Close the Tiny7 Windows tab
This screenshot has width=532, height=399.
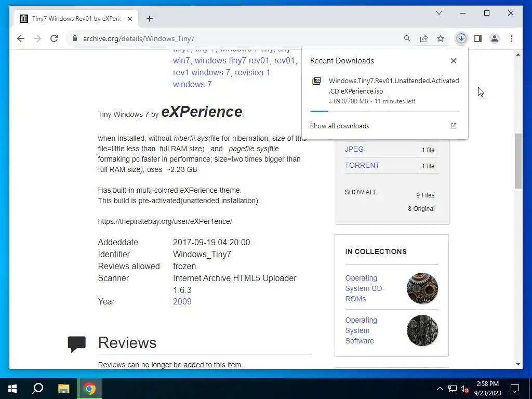pos(129,19)
